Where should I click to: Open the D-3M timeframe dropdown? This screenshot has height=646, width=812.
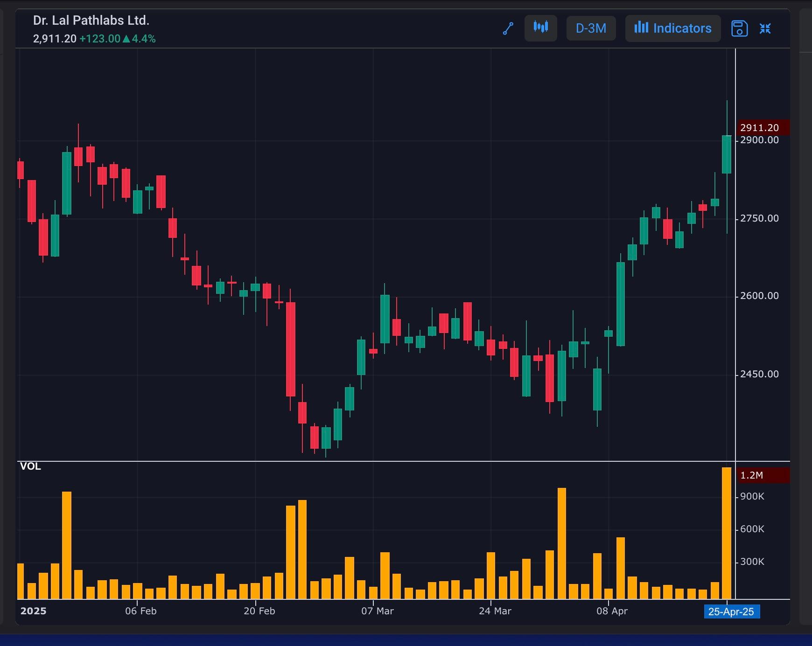click(x=591, y=28)
